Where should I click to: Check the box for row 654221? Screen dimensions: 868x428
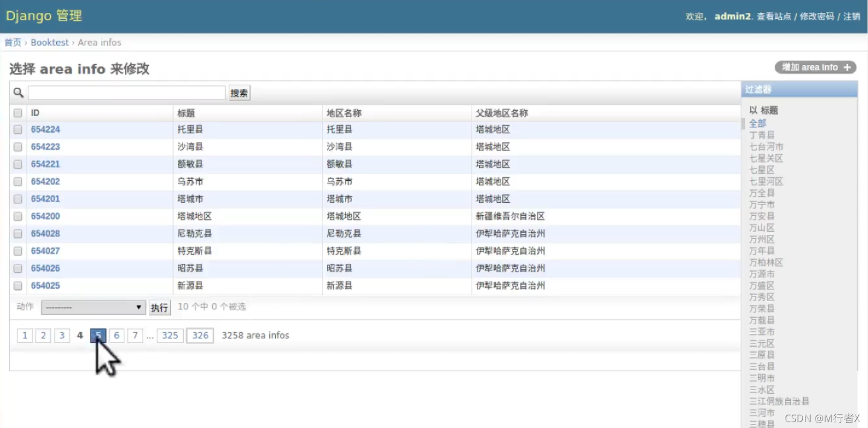coord(18,164)
